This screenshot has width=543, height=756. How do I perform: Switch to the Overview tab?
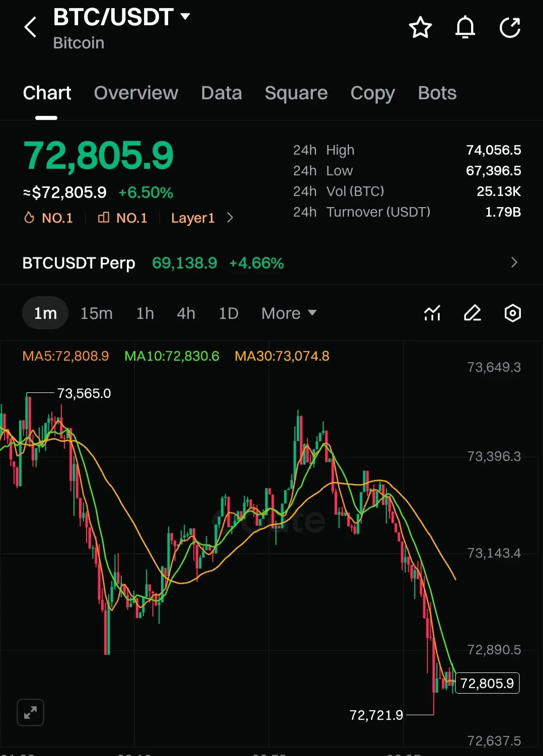(x=136, y=93)
